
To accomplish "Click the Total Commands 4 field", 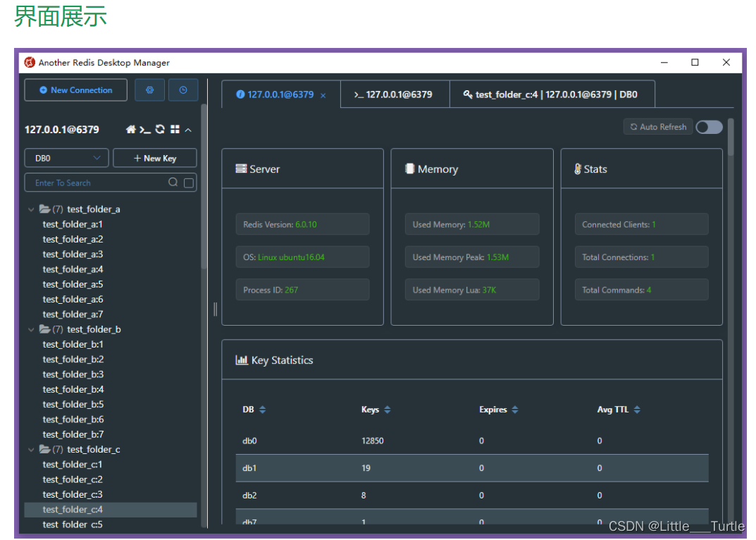I will (642, 290).
